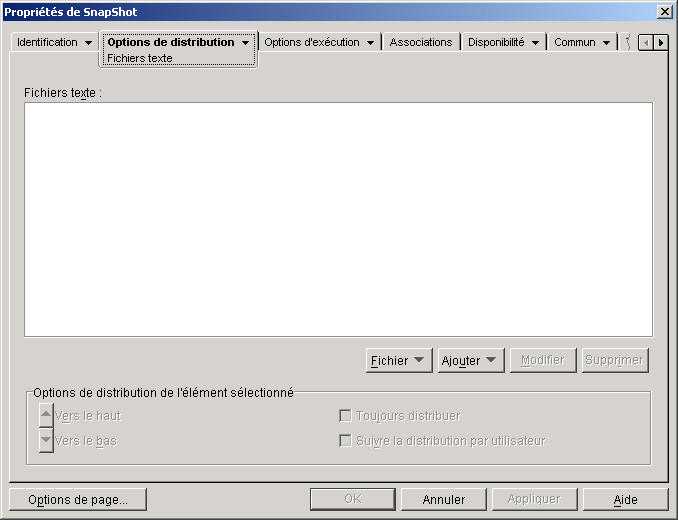Expand the Disponibilité dropdown arrow
This screenshot has width=678, height=520.
click(535, 43)
